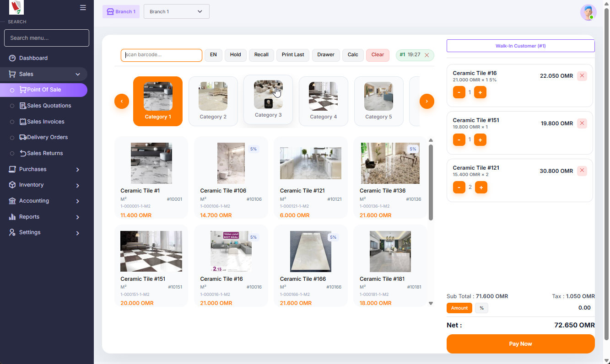Toggle the EN language button
The height and width of the screenshot is (364, 610).
coord(213,55)
